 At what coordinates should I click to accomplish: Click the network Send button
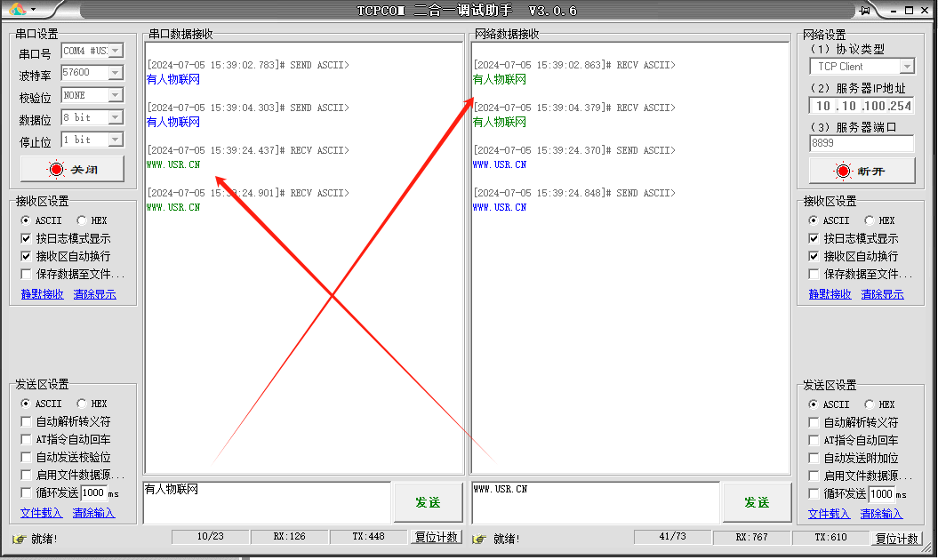click(757, 502)
